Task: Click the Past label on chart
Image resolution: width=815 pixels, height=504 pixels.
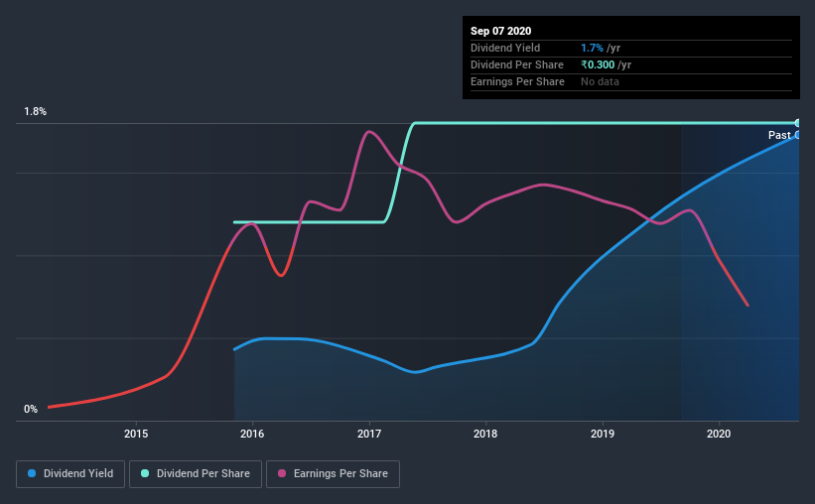Action: coord(779,135)
